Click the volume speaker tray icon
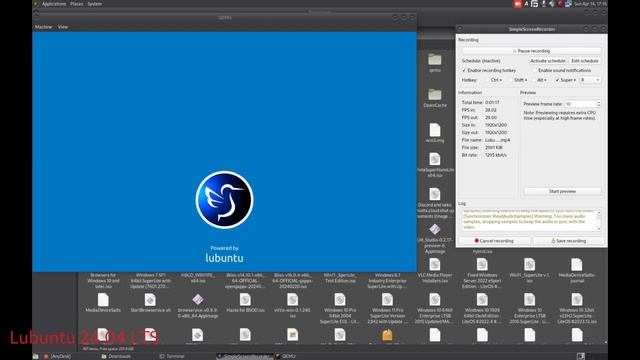Image resolution: width=640 pixels, height=360 pixels. point(551,4)
